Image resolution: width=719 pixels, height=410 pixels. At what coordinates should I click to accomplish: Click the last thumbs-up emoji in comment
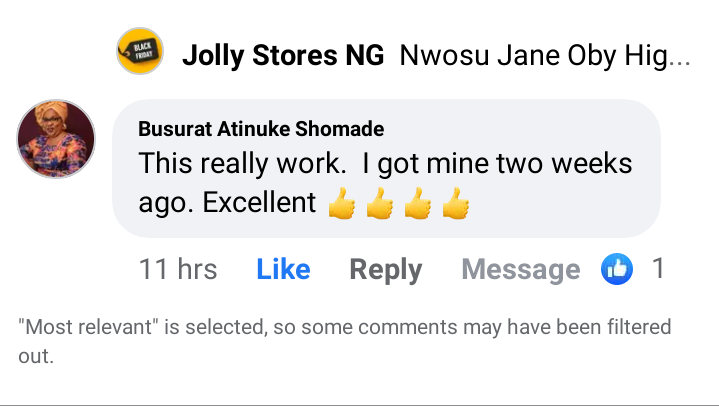click(x=456, y=205)
